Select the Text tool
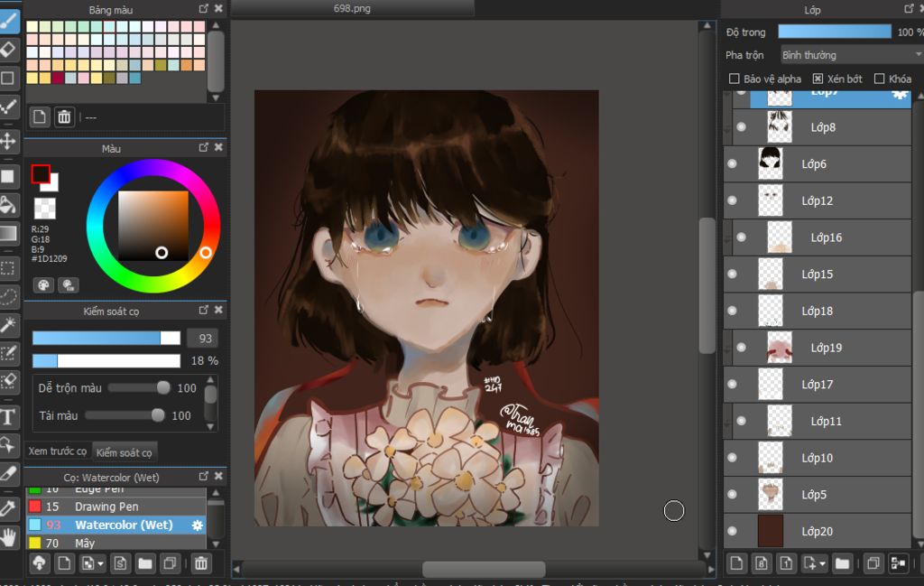924x586 pixels. [8, 417]
